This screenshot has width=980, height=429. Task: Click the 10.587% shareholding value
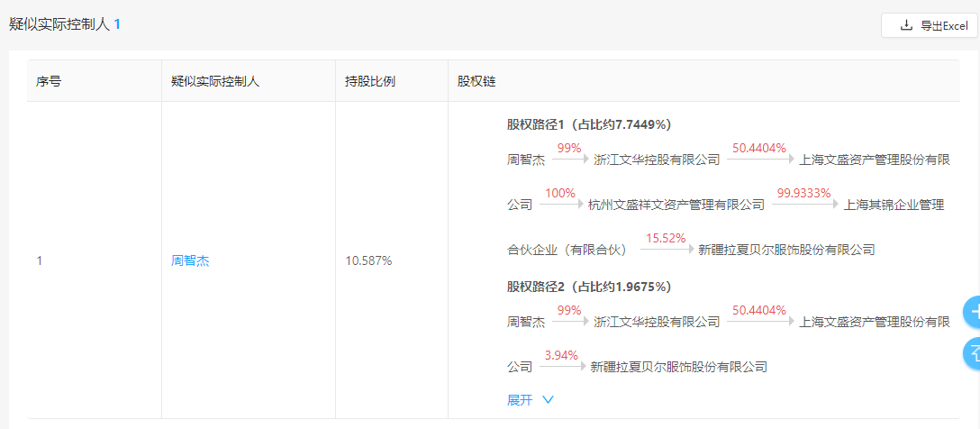pos(368,260)
